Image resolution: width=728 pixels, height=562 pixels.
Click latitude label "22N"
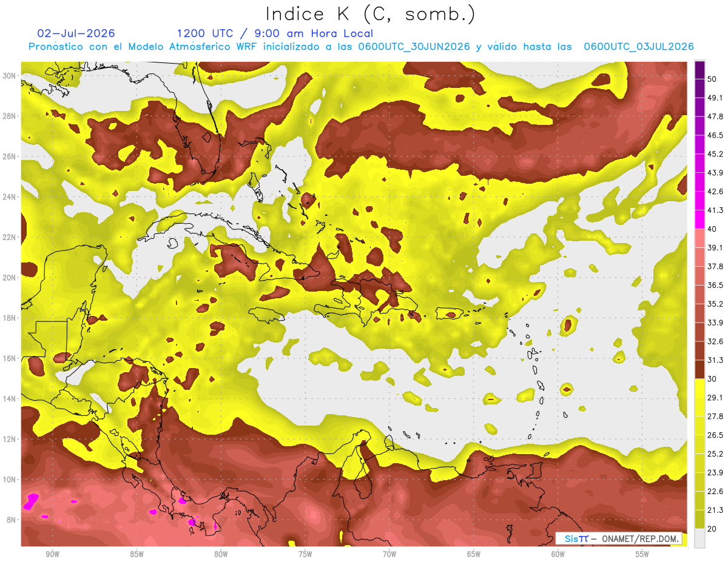click(10, 237)
